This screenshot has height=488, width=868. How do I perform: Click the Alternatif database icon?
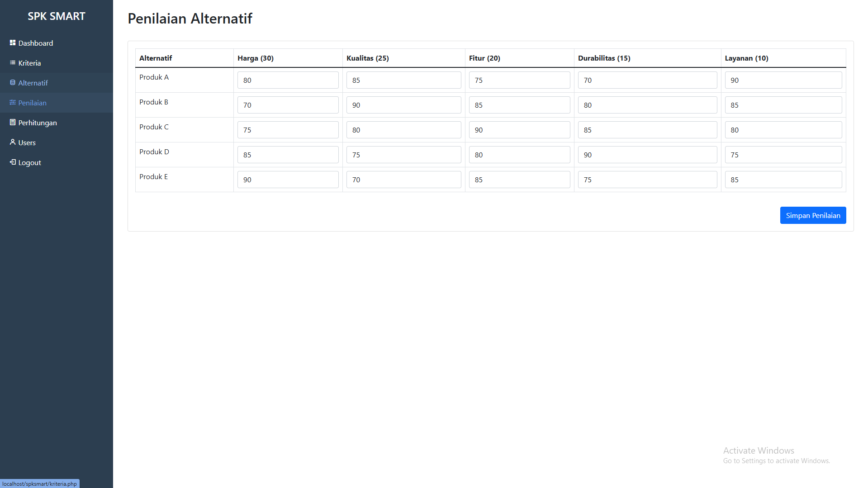pos(13,82)
